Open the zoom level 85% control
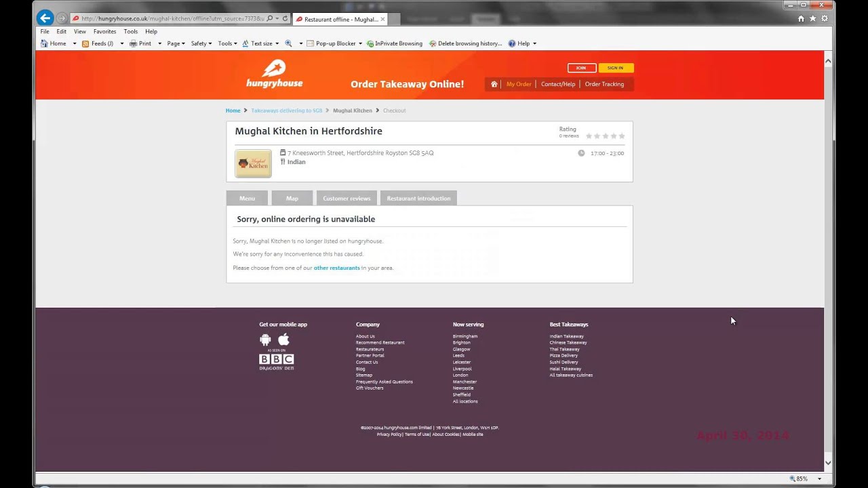 tap(805, 479)
